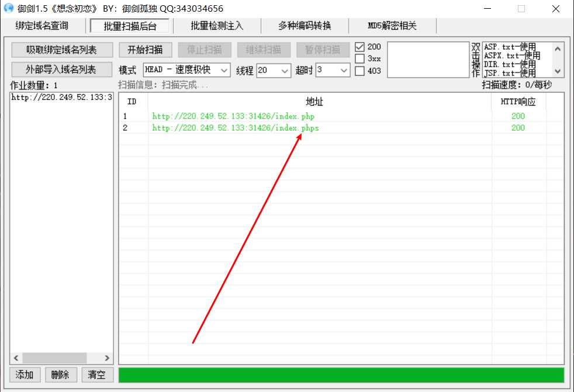574x392 pixels.
Task: Select the 多种编码转换 tab
Action: (x=305, y=26)
